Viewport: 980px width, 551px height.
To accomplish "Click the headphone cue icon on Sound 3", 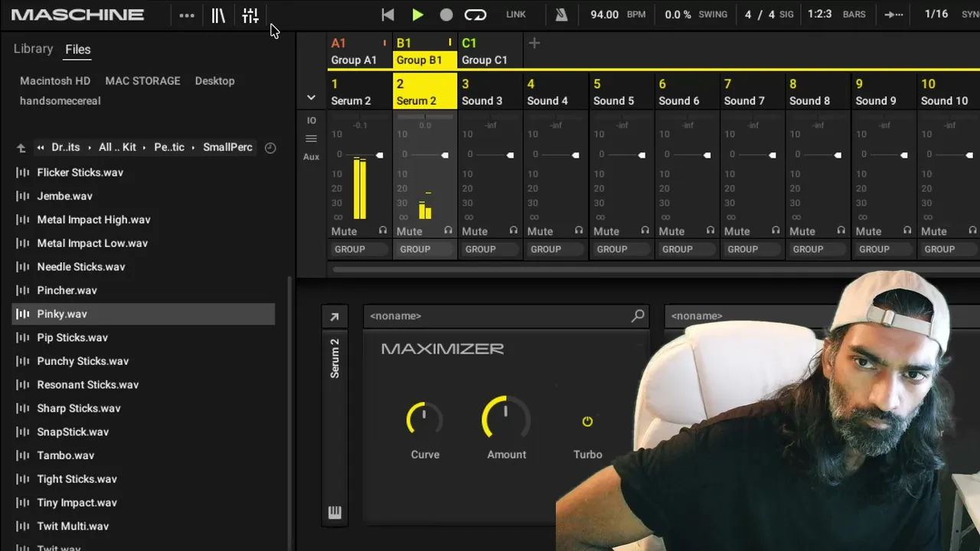I will point(514,230).
